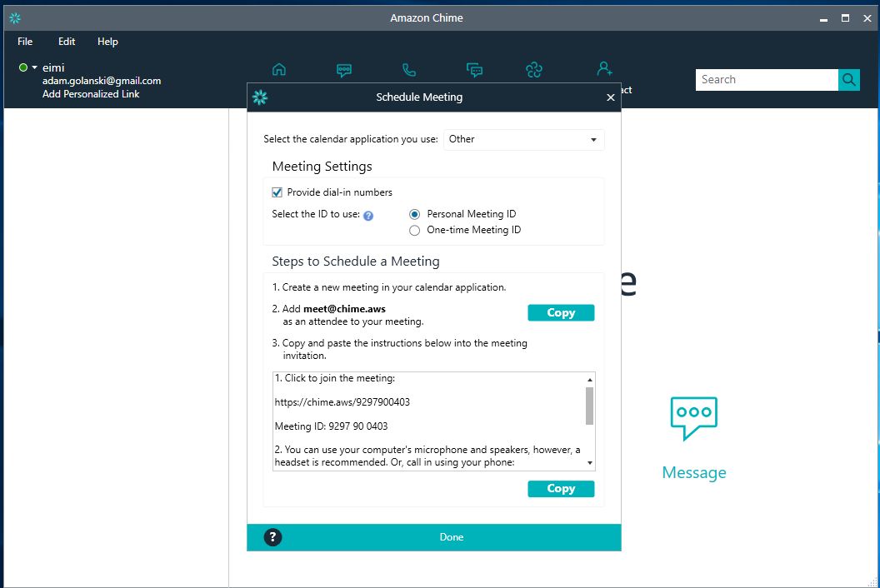Click the Amazon Chime logo in title bar
Viewport: 880px width, 588px height.
click(x=15, y=18)
